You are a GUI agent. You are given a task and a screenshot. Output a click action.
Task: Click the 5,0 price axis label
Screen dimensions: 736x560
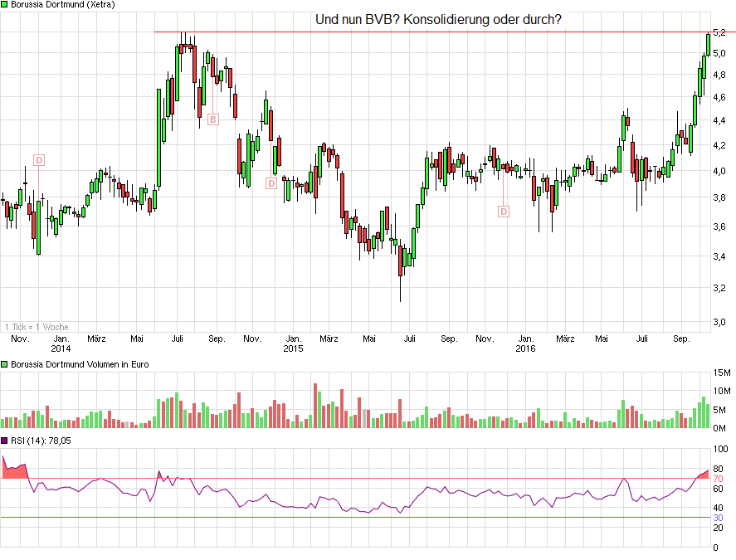click(x=719, y=53)
